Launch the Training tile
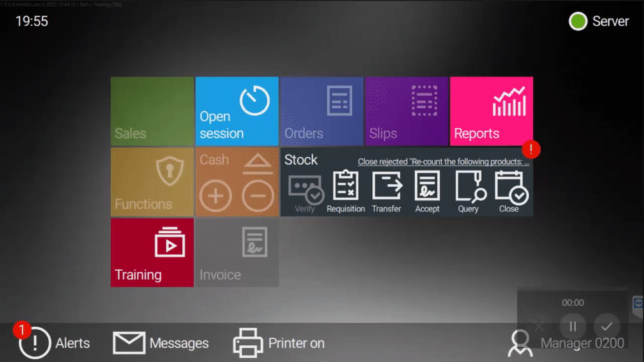Image resolution: width=644 pixels, height=362 pixels. coord(152,252)
